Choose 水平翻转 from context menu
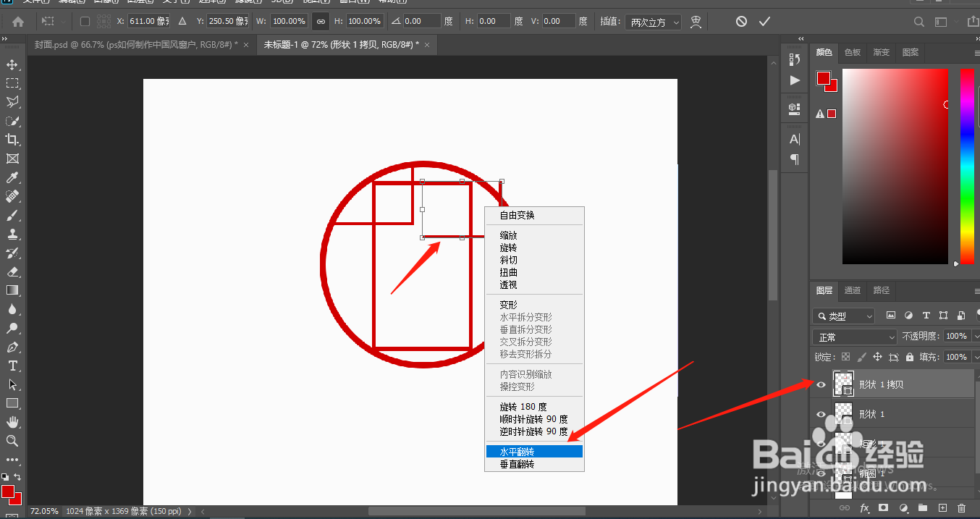Viewport: 980px width, 519px height. [x=534, y=452]
